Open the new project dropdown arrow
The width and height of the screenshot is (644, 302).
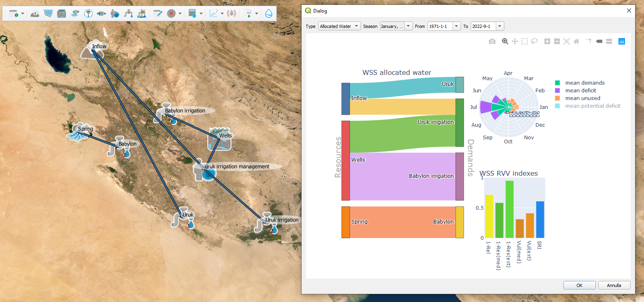(x=23, y=14)
